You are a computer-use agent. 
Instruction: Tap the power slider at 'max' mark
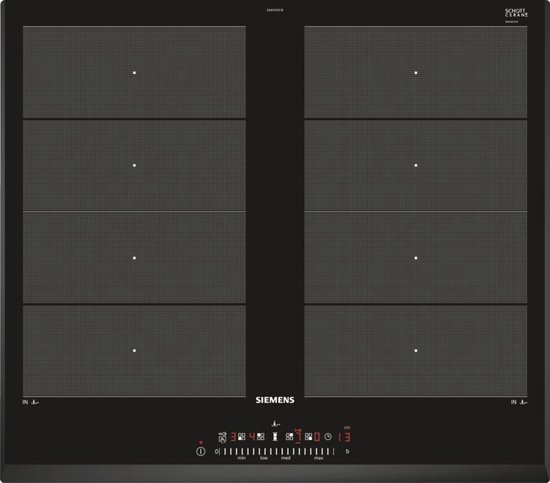click(319, 452)
